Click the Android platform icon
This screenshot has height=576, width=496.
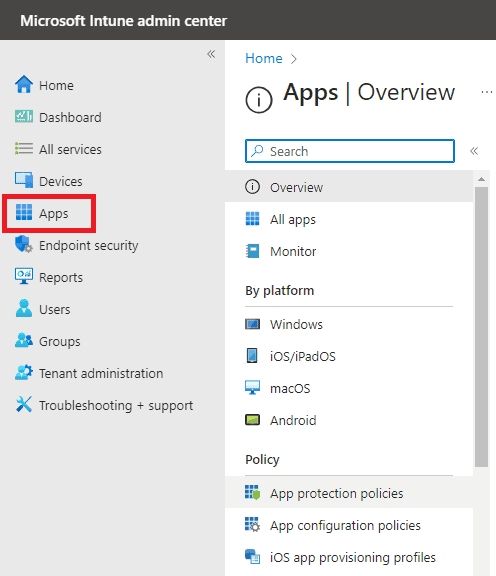pyautogui.click(x=252, y=420)
